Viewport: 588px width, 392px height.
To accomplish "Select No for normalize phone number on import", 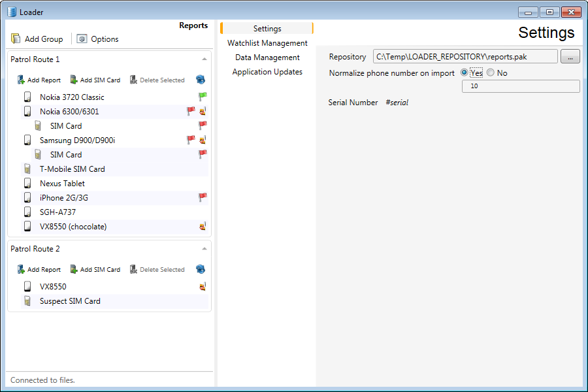I will pyautogui.click(x=491, y=73).
